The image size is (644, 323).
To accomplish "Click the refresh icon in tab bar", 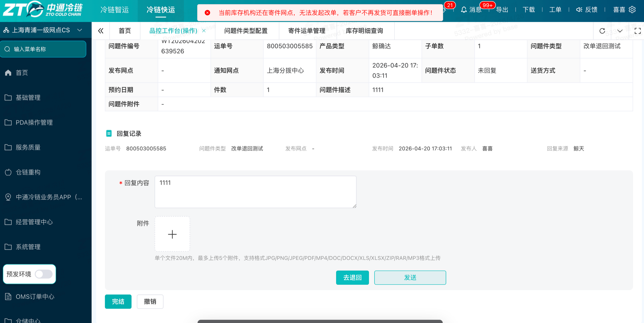I will (602, 31).
